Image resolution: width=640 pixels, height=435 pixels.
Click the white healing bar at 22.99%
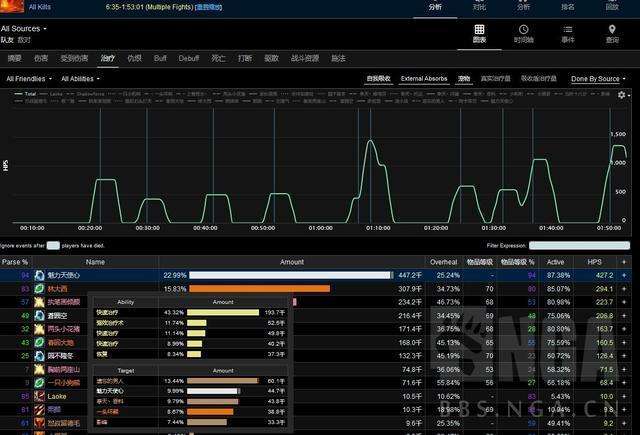290,274
